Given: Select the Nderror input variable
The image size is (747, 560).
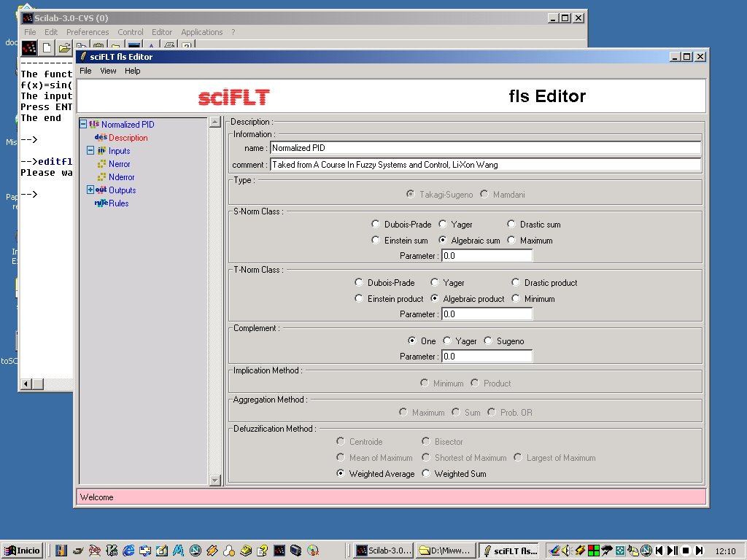Looking at the screenshot, I should click(122, 177).
